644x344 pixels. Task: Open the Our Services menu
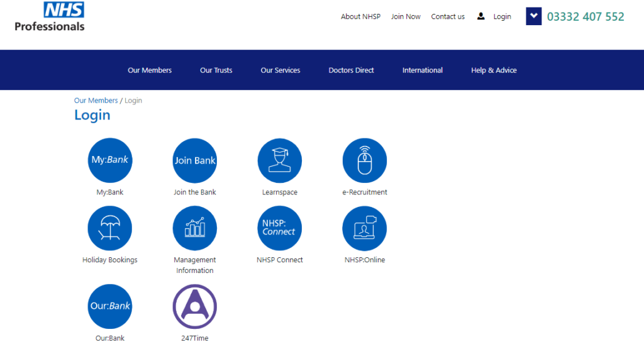coord(280,70)
